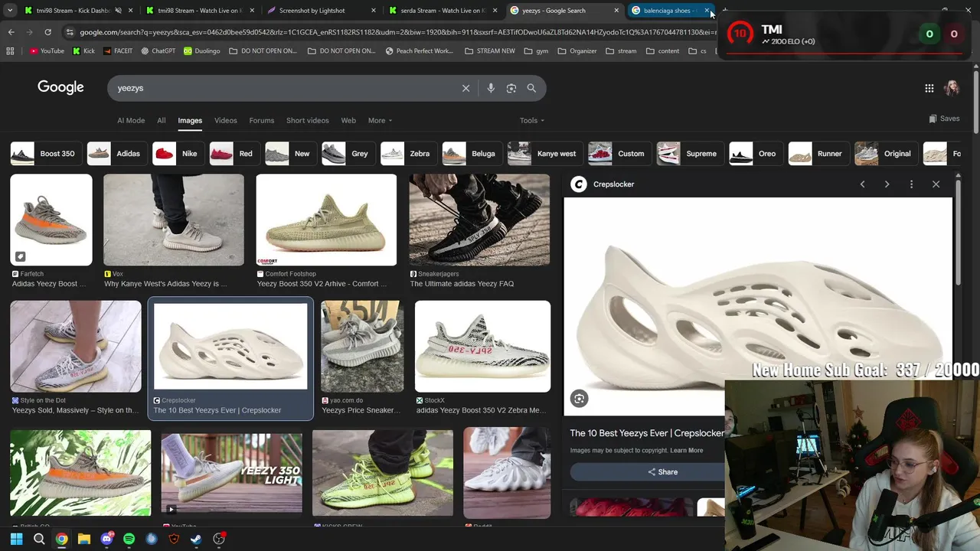The height and width of the screenshot is (551, 980).
Task: Open the Learn More copyright link
Action: click(686, 450)
